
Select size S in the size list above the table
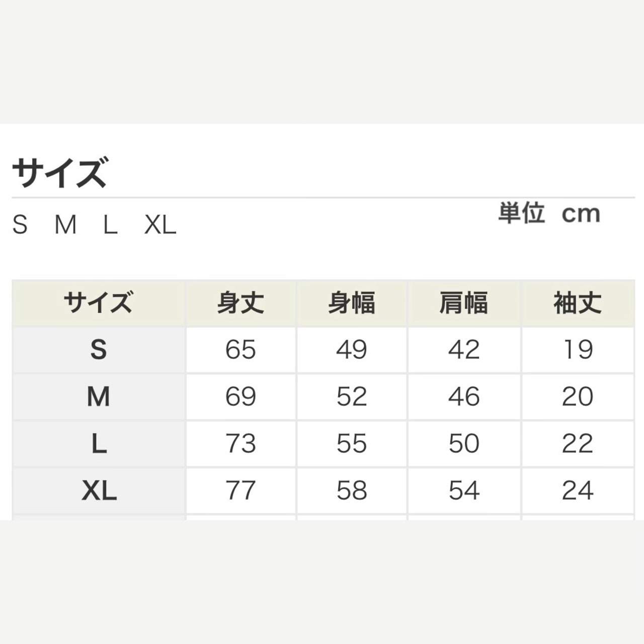(x=20, y=225)
